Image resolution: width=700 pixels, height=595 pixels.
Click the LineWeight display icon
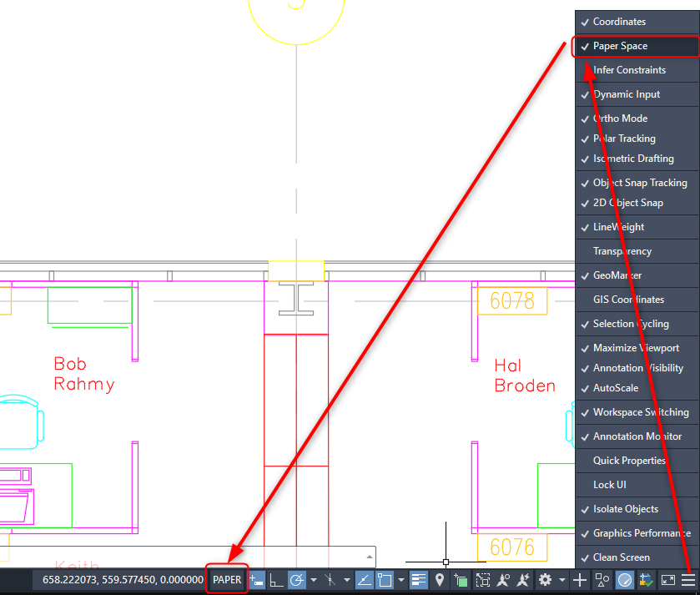click(419, 579)
